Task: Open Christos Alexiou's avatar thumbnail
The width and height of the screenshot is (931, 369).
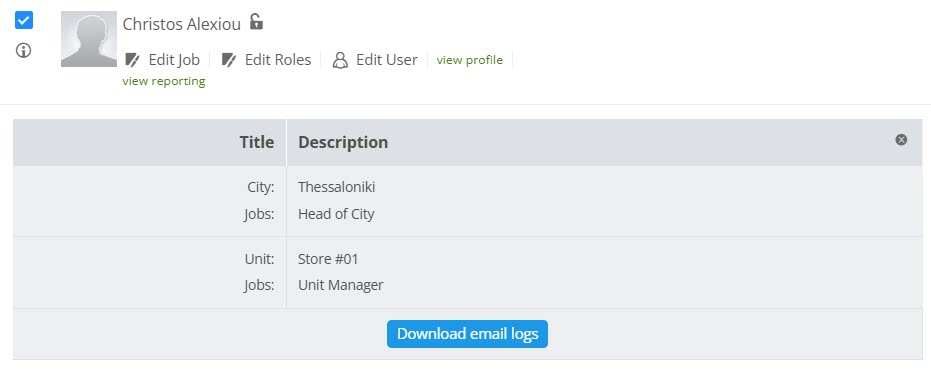Action: [x=89, y=39]
